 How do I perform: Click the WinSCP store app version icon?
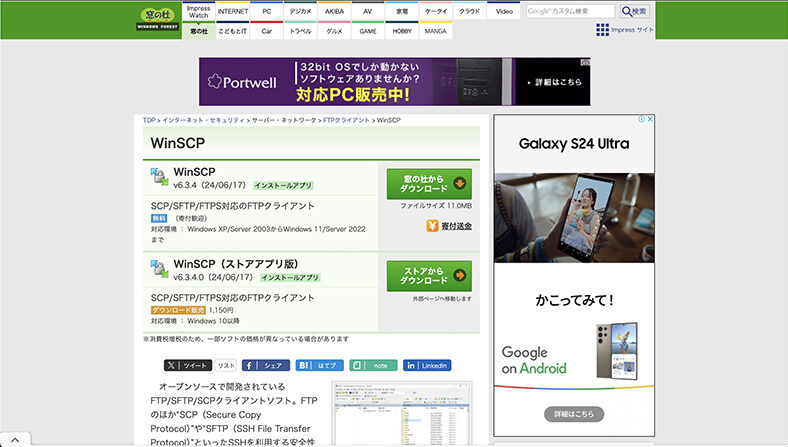coord(159,269)
